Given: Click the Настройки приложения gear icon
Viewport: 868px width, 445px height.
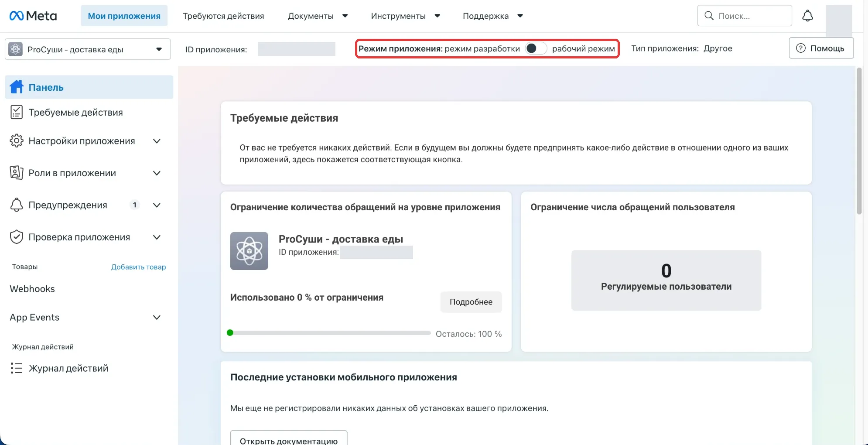Looking at the screenshot, I should (x=17, y=141).
